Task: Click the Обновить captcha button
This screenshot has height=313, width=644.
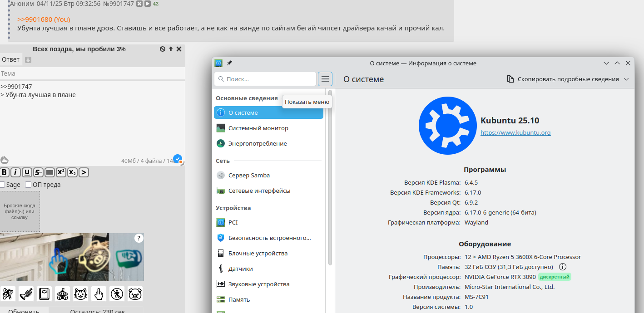Action: [24, 311]
